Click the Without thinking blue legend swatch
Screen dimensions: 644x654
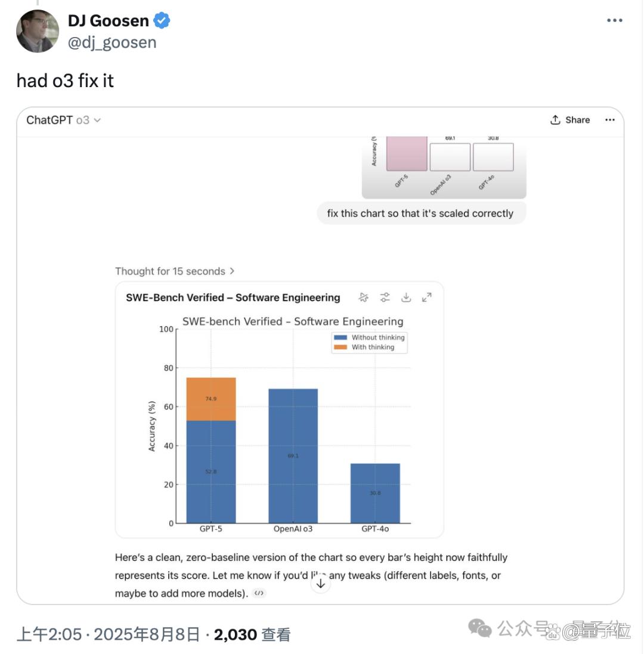340,337
